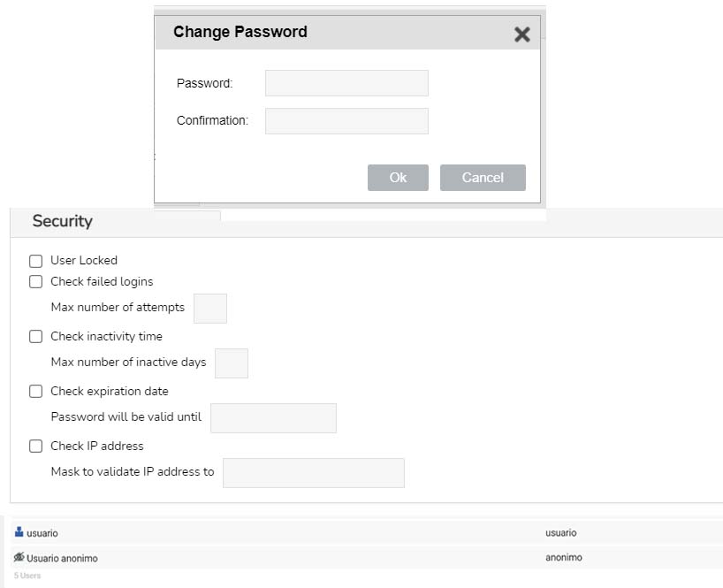723x588 pixels.
Task: Enable Check inactivity time option
Action: [35, 337]
